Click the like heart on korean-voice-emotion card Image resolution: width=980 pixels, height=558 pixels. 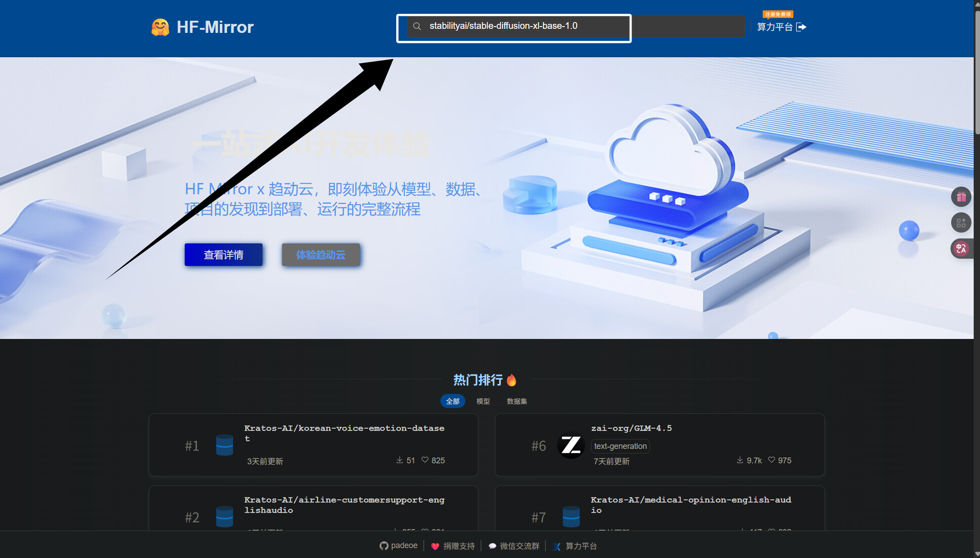(x=425, y=460)
